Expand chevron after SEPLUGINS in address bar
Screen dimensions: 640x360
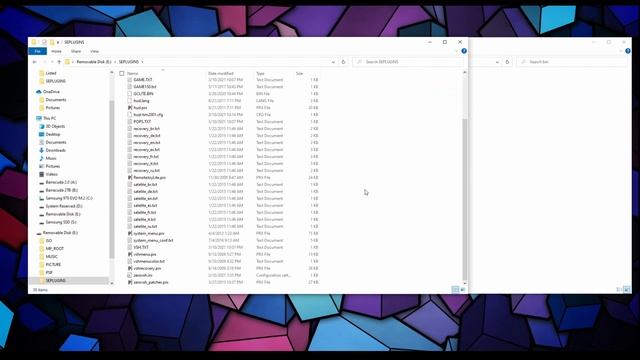pyautogui.click(x=142, y=62)
